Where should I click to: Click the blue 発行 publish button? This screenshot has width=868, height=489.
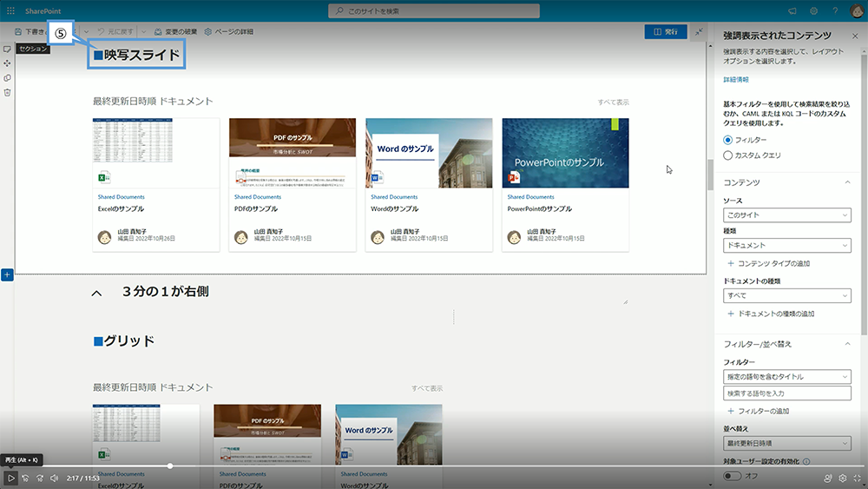(x=665, y=31)
